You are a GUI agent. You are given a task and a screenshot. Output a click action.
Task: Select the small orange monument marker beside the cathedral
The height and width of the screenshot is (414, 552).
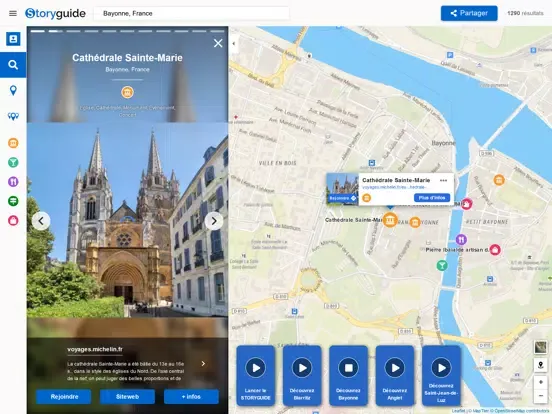point(415,222)
